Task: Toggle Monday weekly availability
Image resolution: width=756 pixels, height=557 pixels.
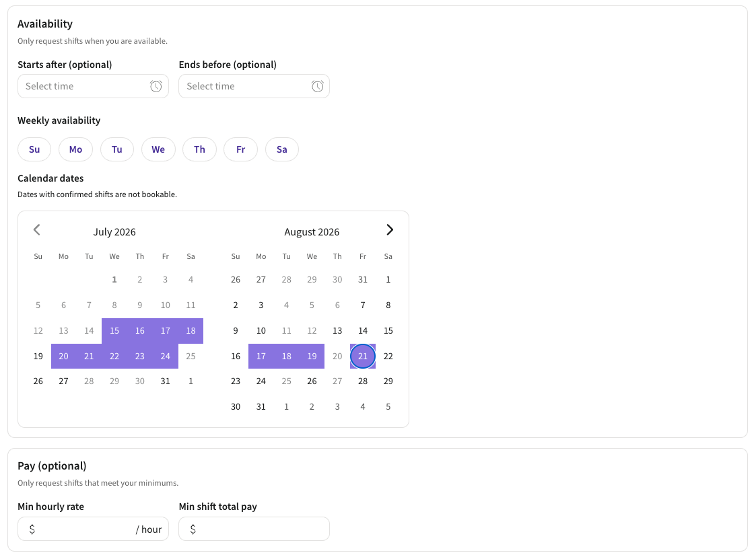Action: point(75,149)
